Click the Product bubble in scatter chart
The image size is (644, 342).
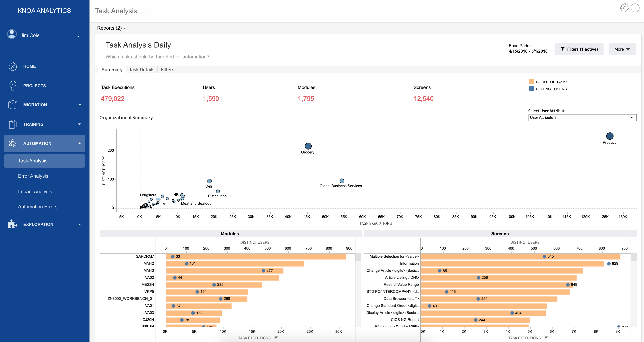click(x=610, y=136)
